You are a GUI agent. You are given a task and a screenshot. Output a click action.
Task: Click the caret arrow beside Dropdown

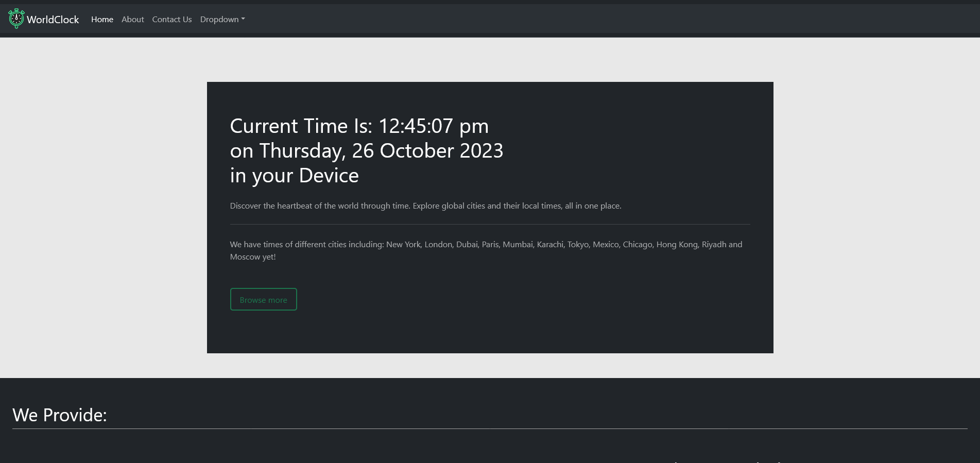coord(243,19)
